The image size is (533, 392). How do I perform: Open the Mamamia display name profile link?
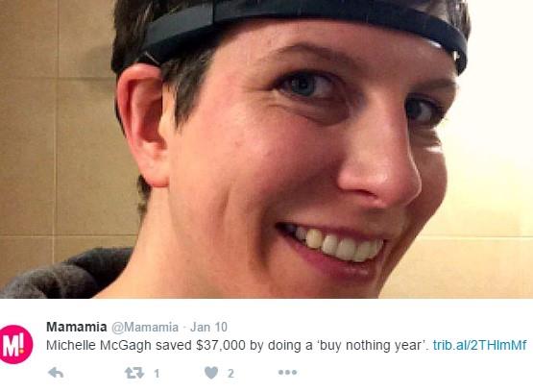pyautogui.click(x=77, y=327)
